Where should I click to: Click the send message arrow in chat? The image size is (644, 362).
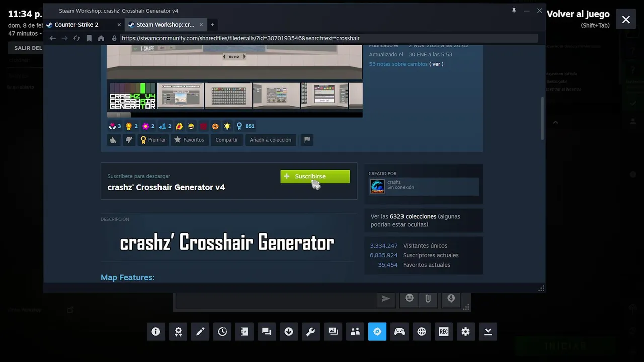385,299
